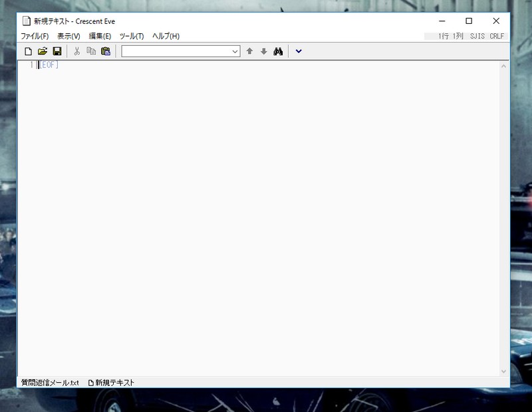Open the 編集(E) menu
The width and height of the screenshot is (532, 412).
100,36
